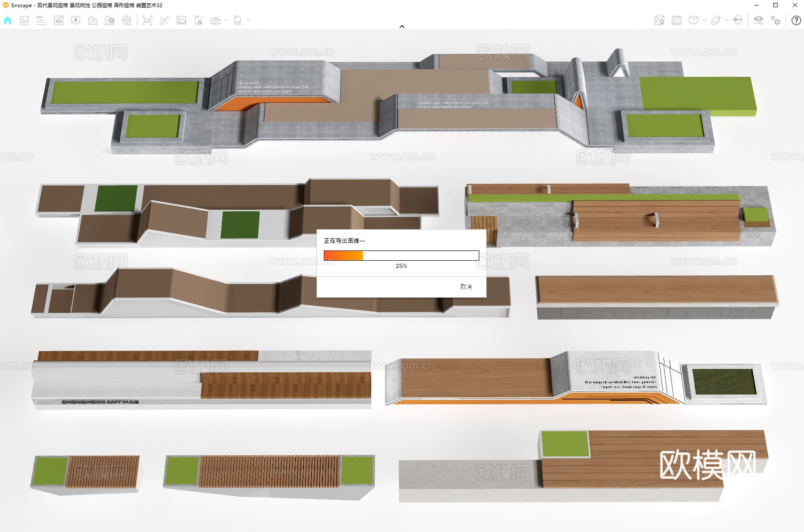Toggle the safe frame image icon

(676, 21)
